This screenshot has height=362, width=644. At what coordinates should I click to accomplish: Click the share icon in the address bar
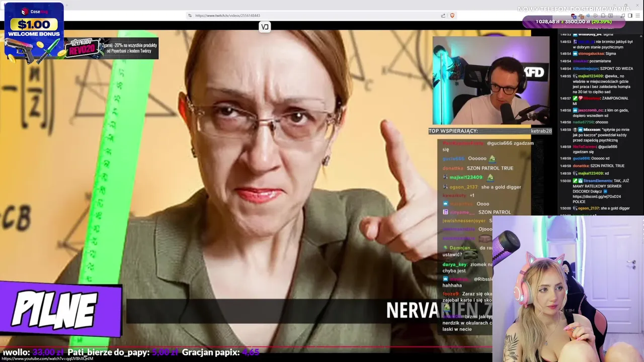pos(443,16)
